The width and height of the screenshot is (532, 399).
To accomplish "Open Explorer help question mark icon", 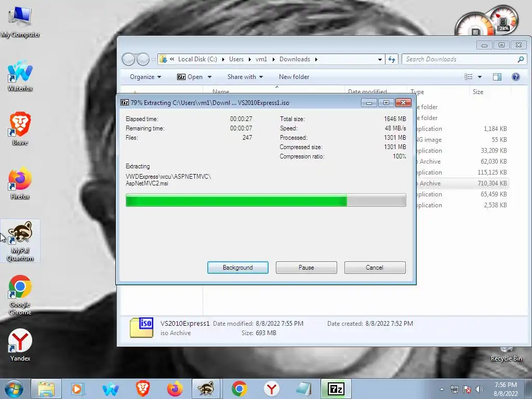I will point(516,77).
